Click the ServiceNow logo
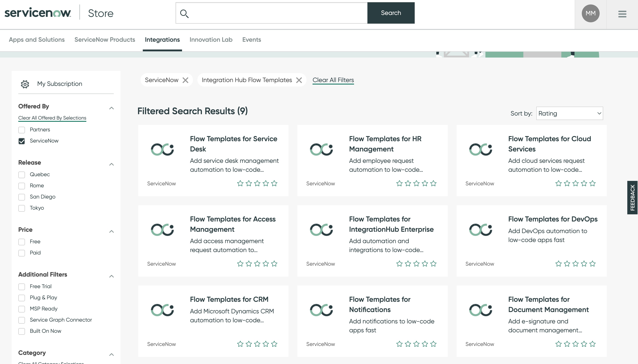The image size is (638, 364). click(38, 12)
